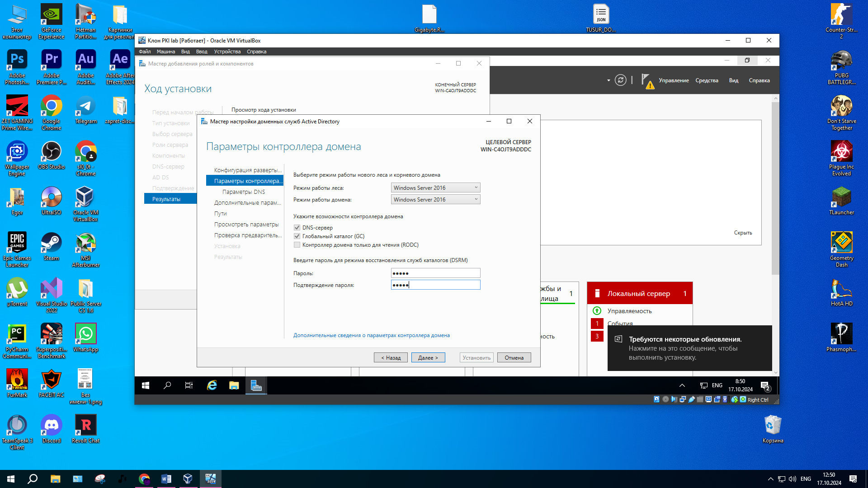
Task: Open Oracle VM VirtualBox desktop shortcut
Action: point(85,204)
